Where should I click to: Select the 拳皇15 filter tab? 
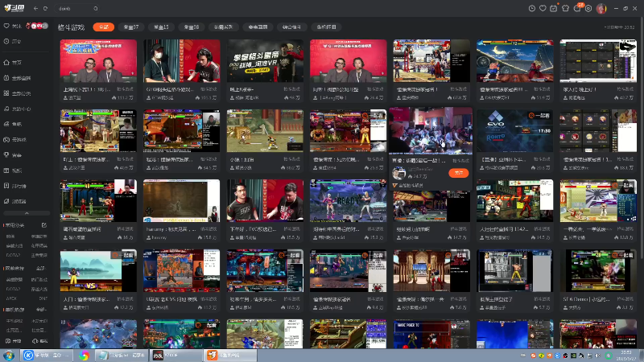click(x=161, y=27)
